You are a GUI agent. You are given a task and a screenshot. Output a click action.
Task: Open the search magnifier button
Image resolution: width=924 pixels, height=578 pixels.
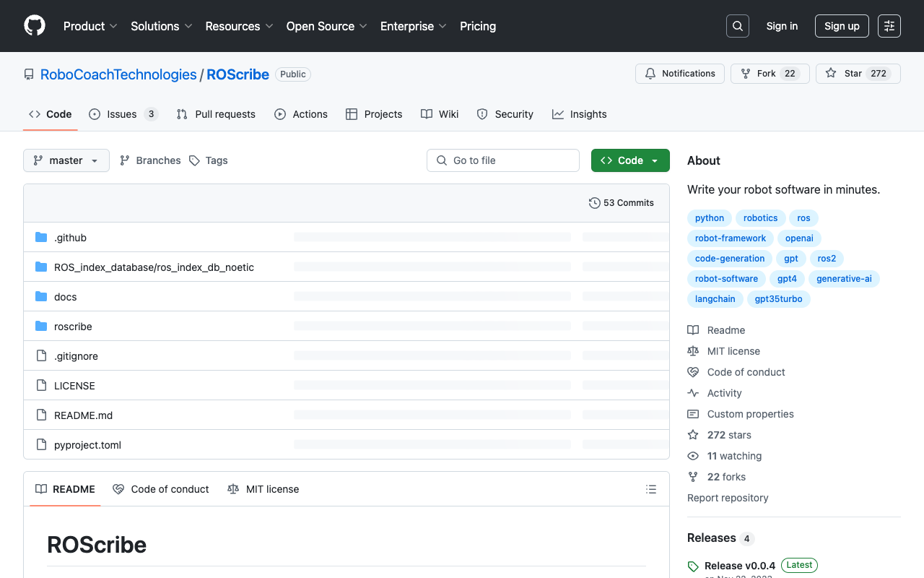click(x=738, y=26)
